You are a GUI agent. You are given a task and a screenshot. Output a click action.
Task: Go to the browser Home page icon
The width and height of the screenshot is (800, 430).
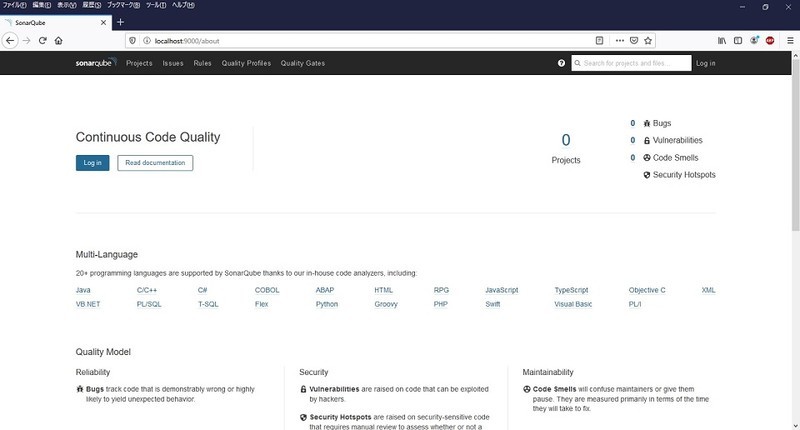[59, 41]
